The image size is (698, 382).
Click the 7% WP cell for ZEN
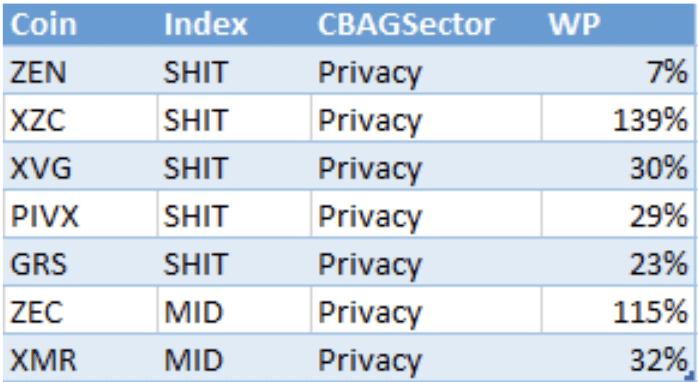[618, 69]
